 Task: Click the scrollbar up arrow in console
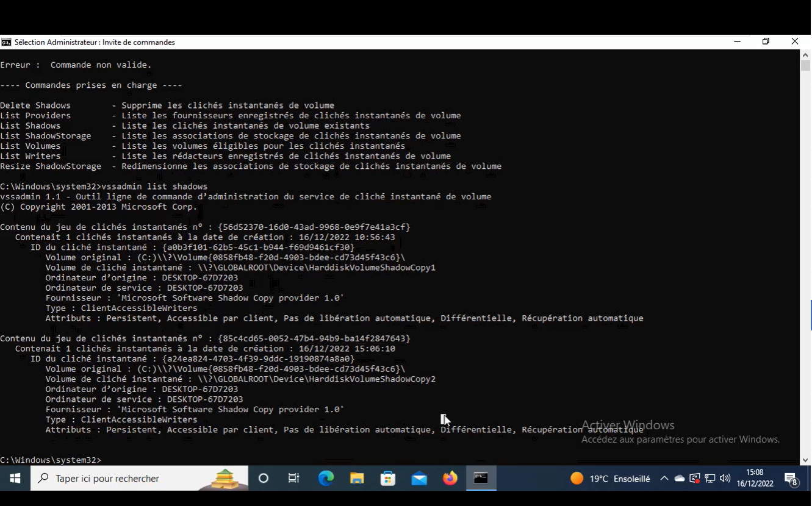(805, 55)
